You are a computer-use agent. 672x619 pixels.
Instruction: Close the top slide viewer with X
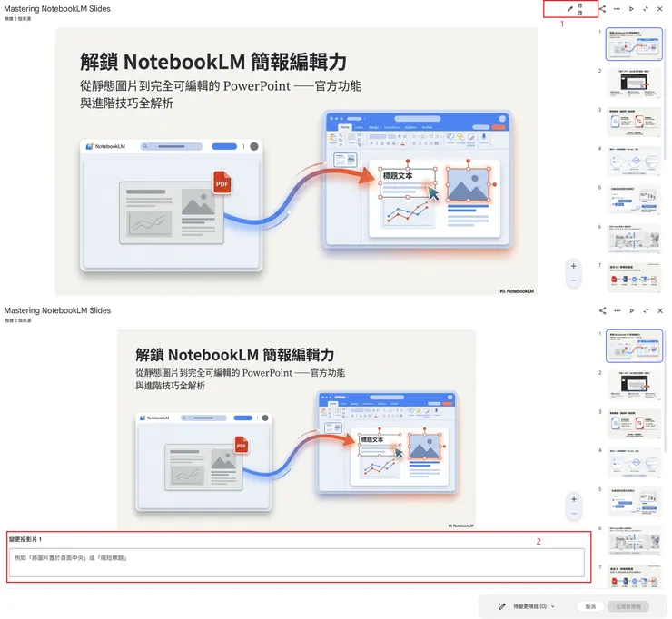tap(660, 9)
